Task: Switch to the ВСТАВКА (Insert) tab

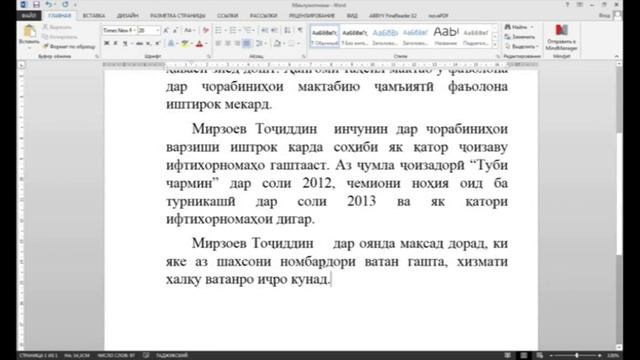Action: pos(94,16)
